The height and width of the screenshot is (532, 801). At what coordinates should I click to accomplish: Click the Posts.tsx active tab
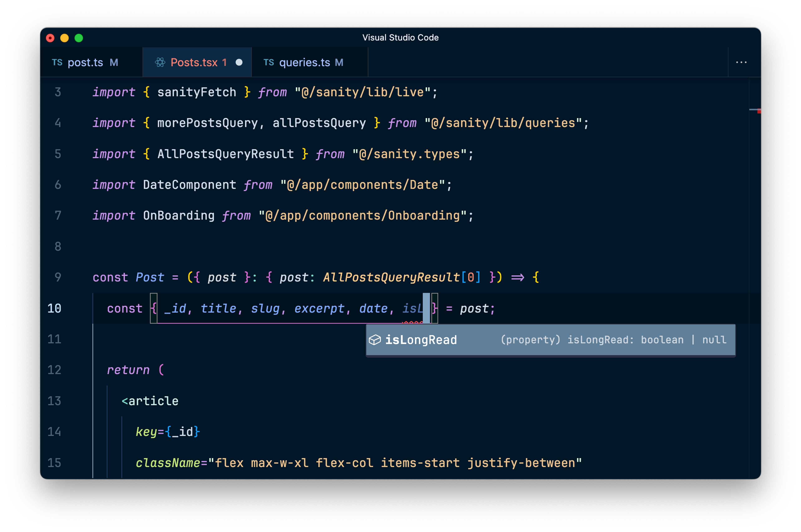(194, 62)
